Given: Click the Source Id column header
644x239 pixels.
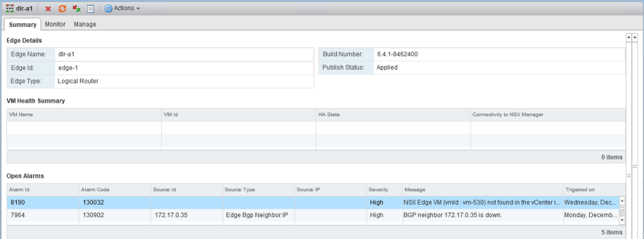Looking at the screenshot, I should [186, 190].
